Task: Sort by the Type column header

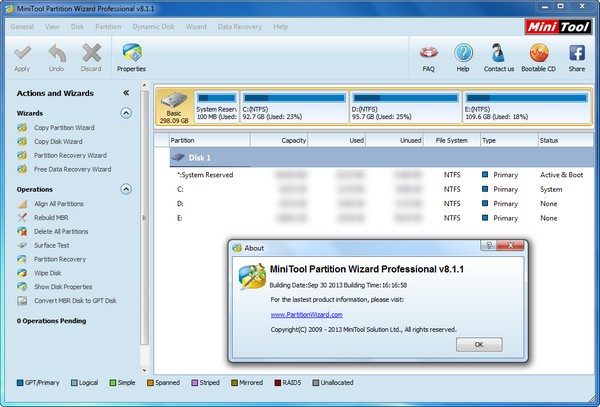Action: [509, 140]
